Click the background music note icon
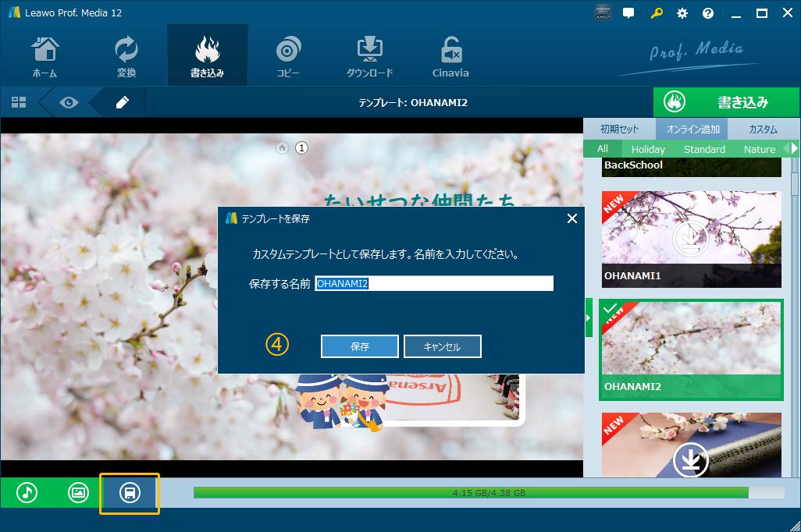The height and width of the screenshot is (532, 801). tap(27, 493)
